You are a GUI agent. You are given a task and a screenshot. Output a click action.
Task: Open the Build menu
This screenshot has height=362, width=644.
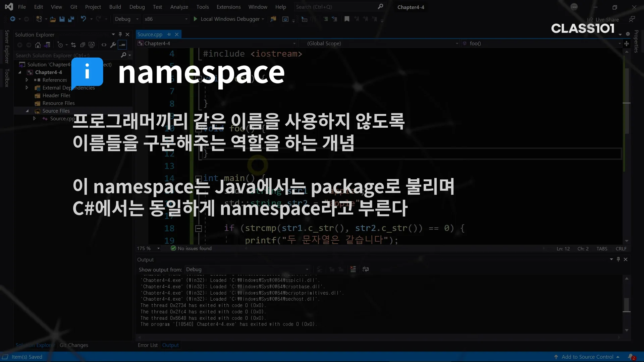click(115, 7)
